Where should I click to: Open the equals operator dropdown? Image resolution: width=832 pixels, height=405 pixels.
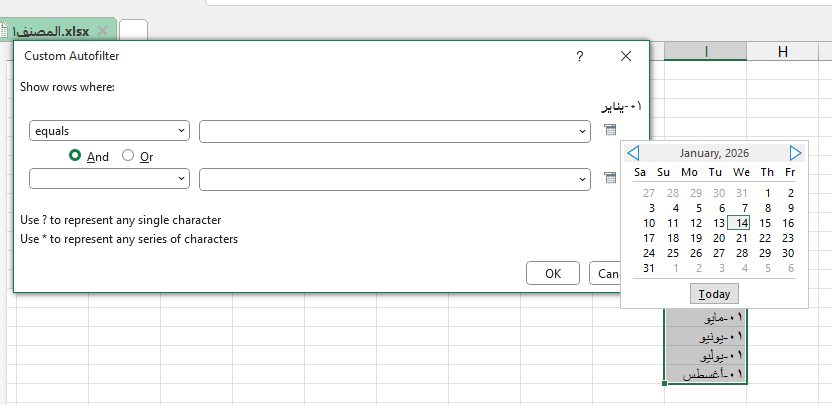pyautogui.click(x=109, y=131)
